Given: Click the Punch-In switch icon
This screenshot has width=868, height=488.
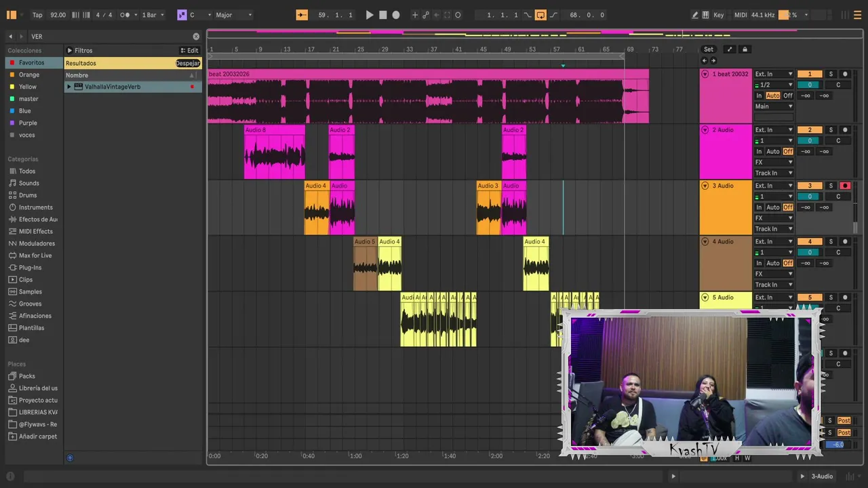Looking at the screenshot, I should pos(528,15).
